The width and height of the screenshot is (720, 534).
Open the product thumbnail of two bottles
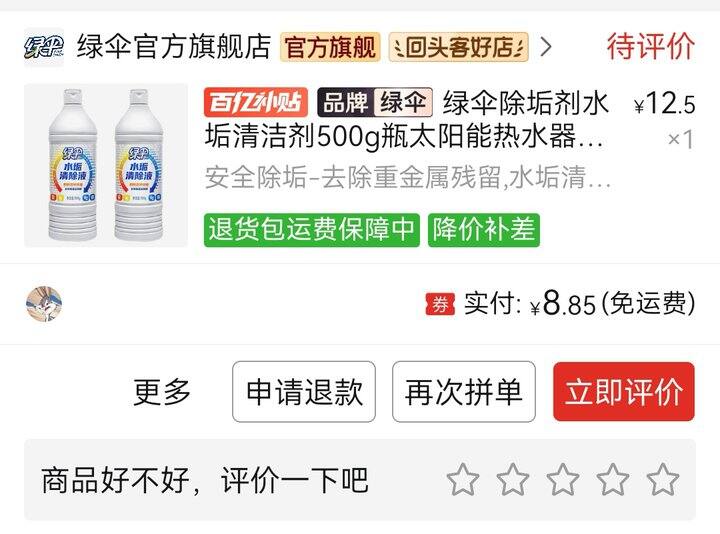[x=106, y=165]
